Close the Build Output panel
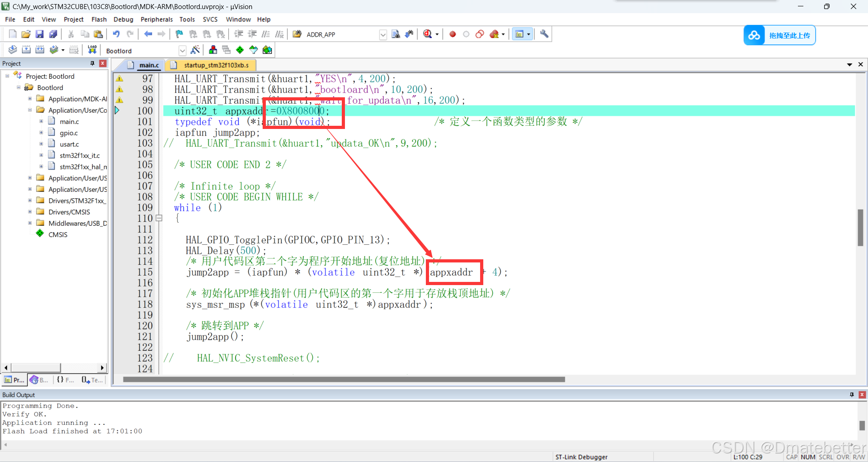 pos(861,395)
